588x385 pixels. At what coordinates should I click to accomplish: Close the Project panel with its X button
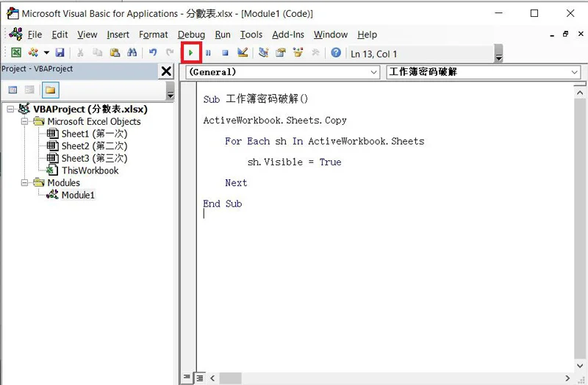point(166,71)
